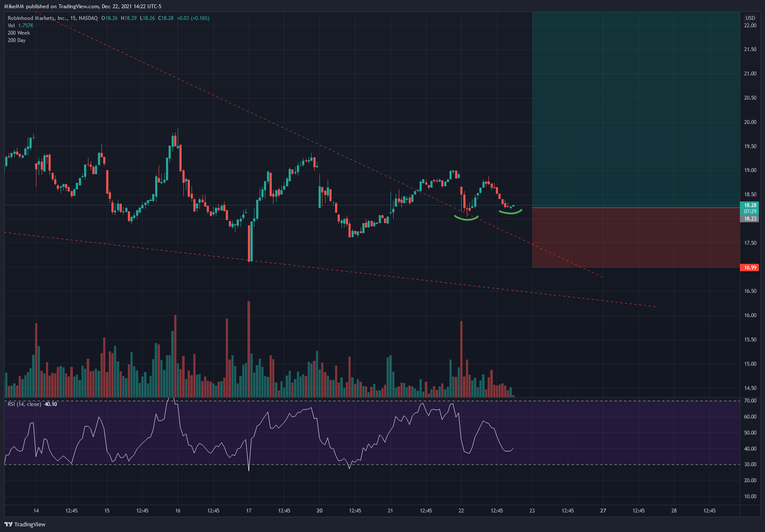Viewport: 765px width, 532px height.
Task: Click the tall red volume bar on the 17th
Action: pos(249,349)
